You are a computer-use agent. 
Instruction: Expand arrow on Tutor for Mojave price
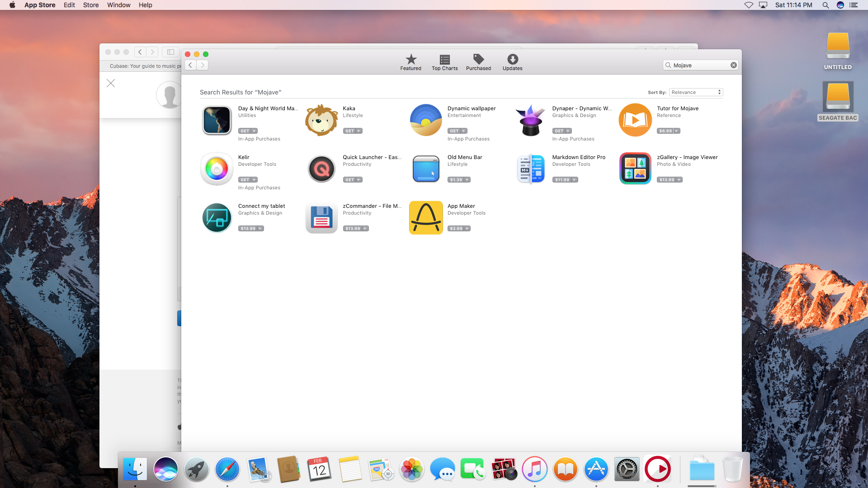pos(677,131)
